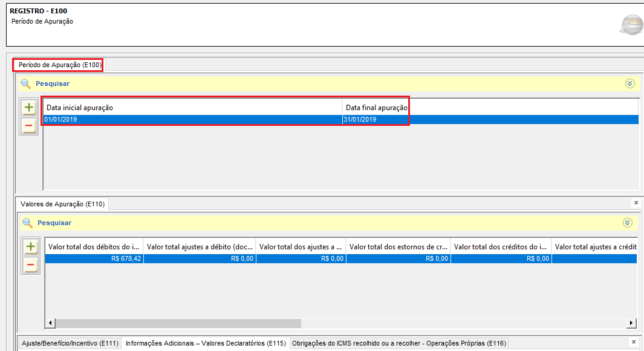Select R$ 0,00 under Valor total dos ajustes a...
Screen dimensions: 644x351
(x=301, y=259)
